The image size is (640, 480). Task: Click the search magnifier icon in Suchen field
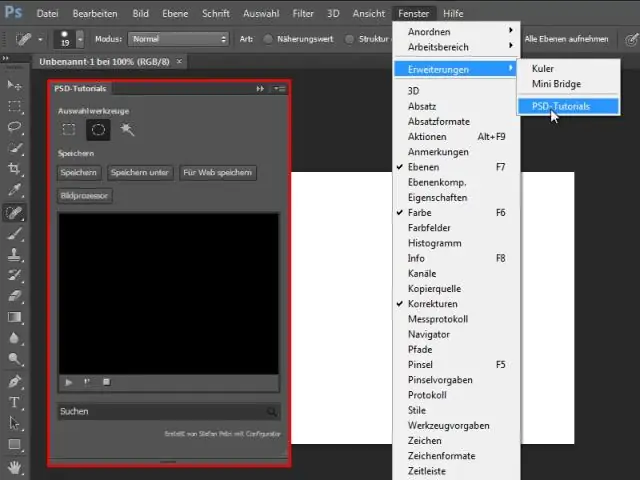point(272,411)
